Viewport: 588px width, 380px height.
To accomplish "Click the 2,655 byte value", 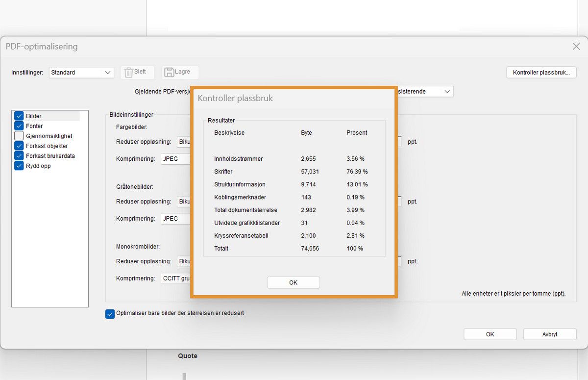I will point(308,159).
